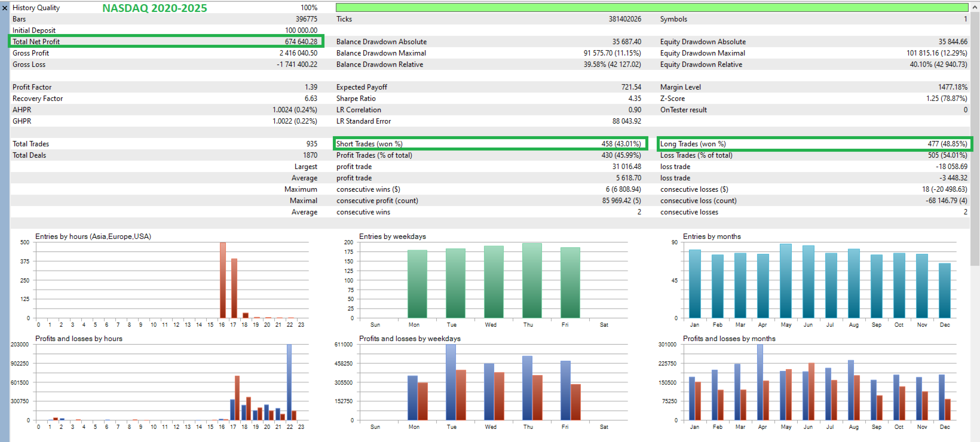
Task: Select the LR Correlation value '0.90'
Action: point(635,110)
